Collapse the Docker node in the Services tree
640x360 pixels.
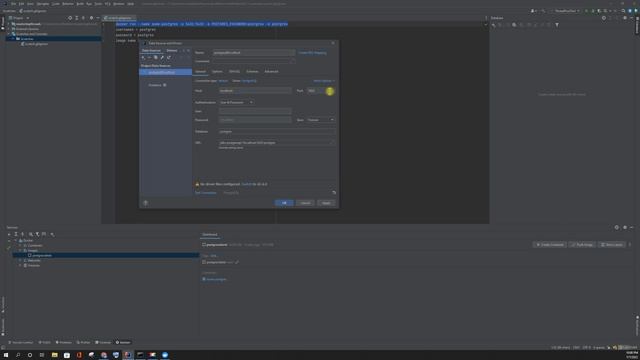16,240
